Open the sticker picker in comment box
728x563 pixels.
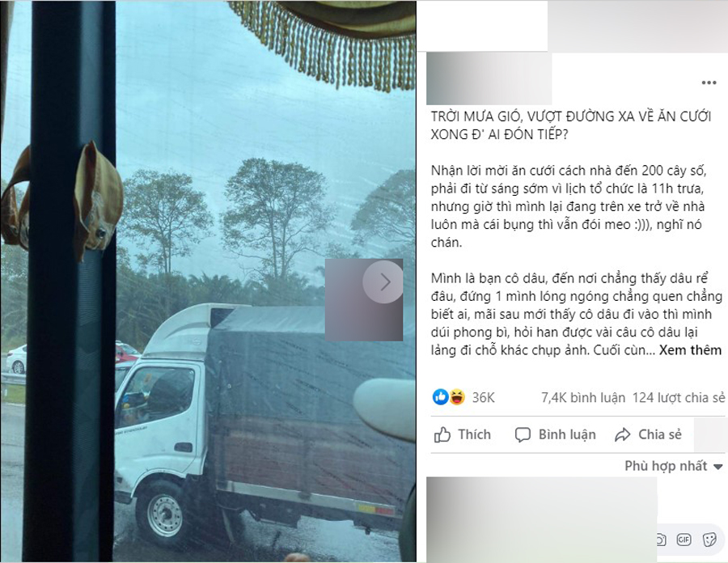pyautogui.click(x=709, y=540)
